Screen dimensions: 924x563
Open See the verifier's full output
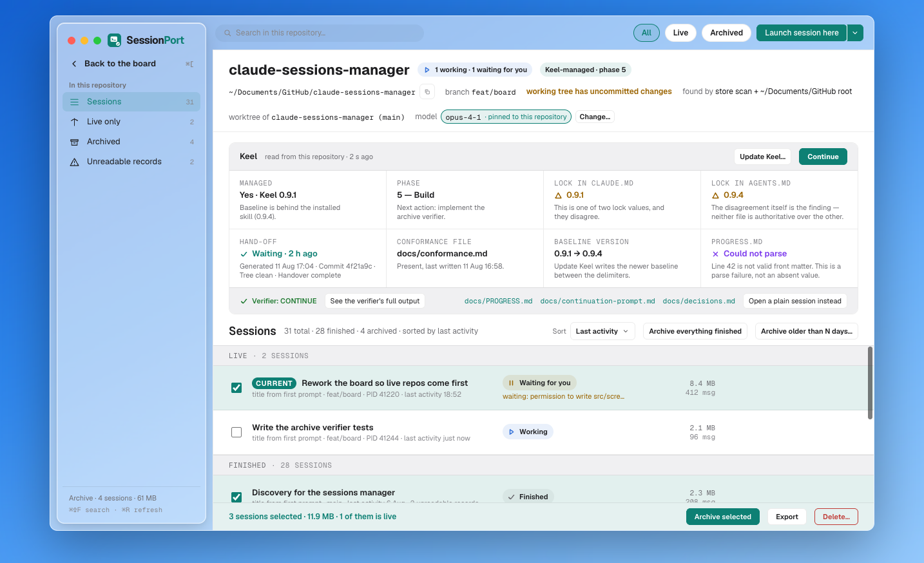coord(374,301)
